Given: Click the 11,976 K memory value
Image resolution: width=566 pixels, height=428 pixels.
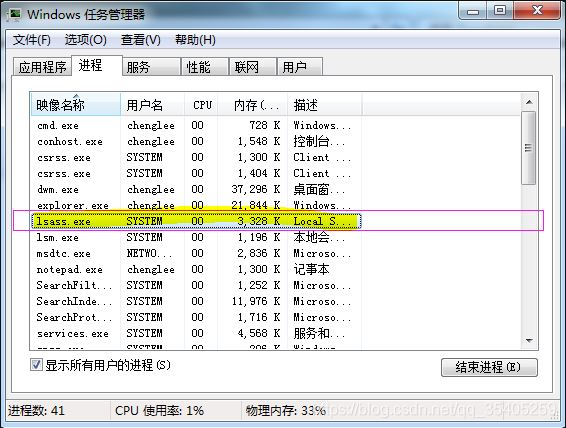Looking at the screenshot, I should click(256, 301).
